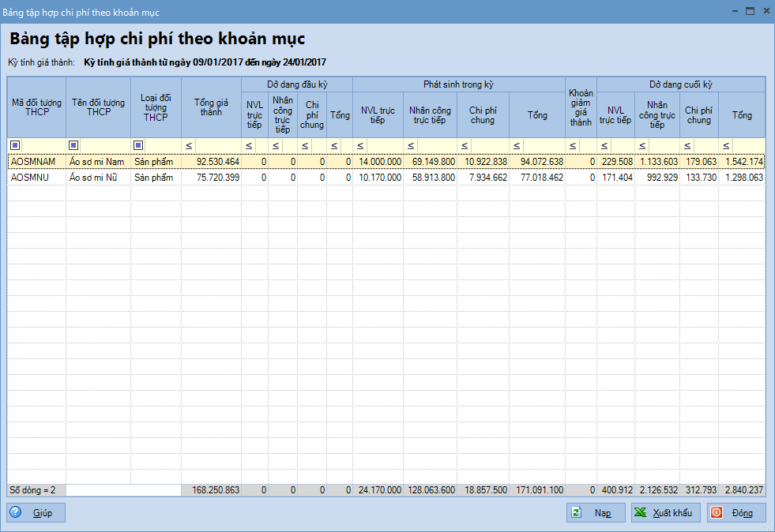775x532 pixels.
Task: Click the Loại đối tượng THCP column header
Action: coord(156,107)
